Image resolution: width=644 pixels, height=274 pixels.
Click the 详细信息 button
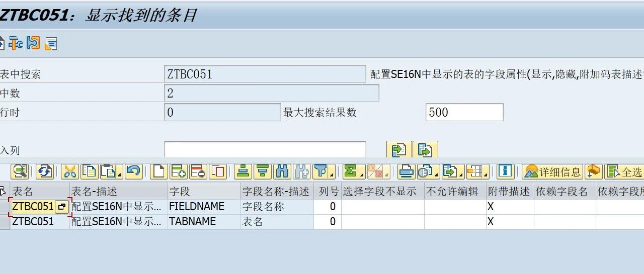(552, 171)
